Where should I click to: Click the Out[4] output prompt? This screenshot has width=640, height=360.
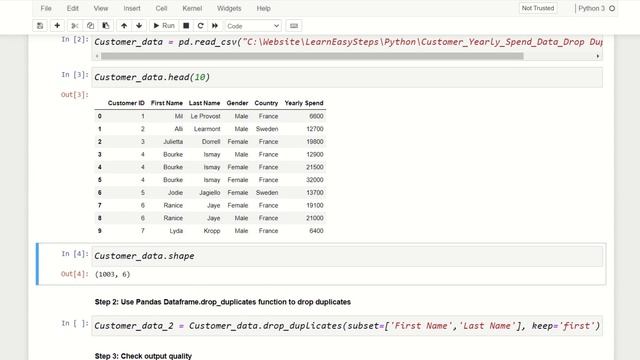[75, 274]
